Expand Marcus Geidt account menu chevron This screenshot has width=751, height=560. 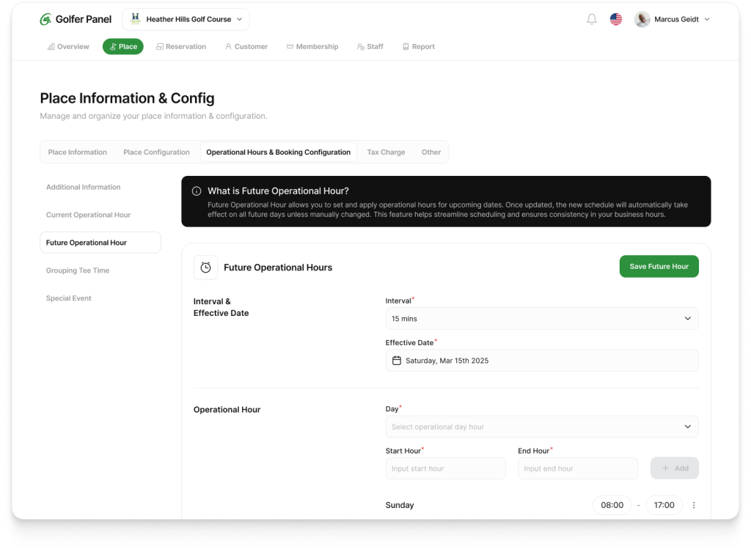coord(707,19)
